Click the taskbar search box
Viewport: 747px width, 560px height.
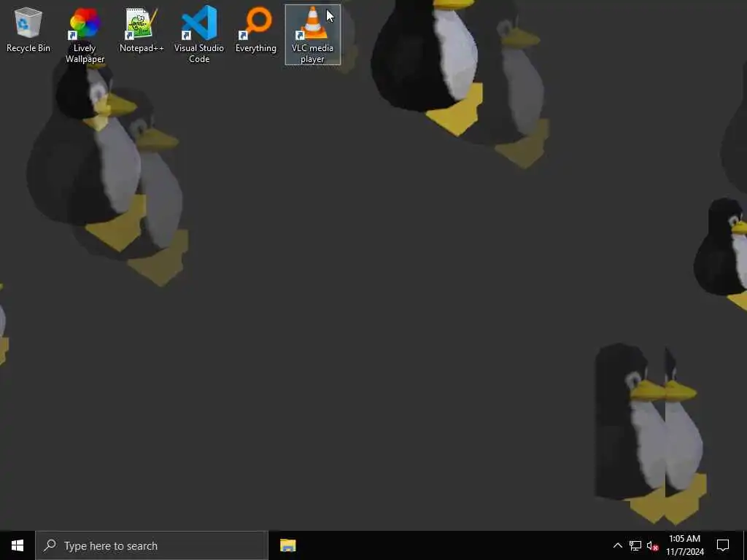pos(152,545)
